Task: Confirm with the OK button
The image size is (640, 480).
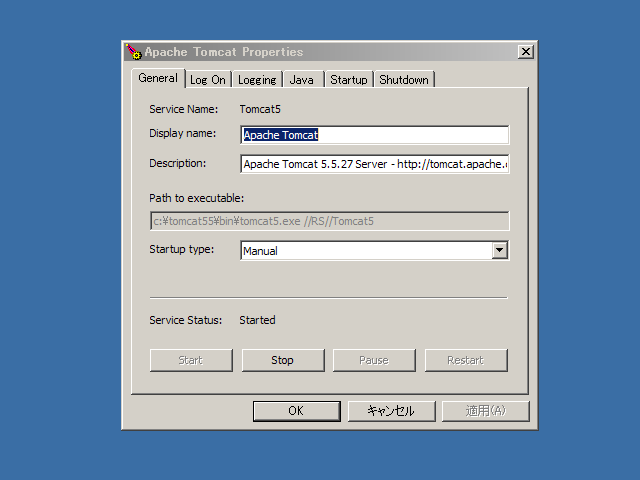Action: coord(297,411)
